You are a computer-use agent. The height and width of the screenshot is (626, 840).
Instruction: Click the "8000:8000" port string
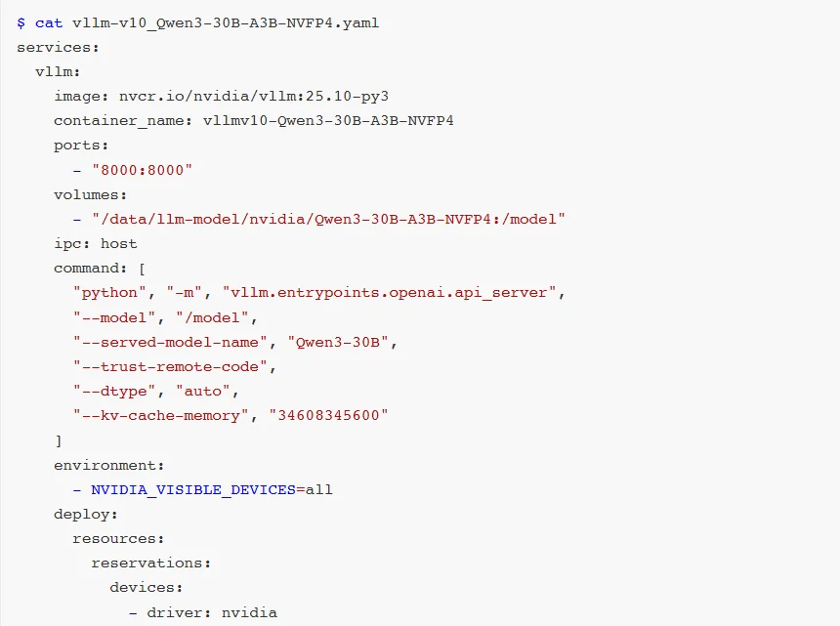[143, 170]
